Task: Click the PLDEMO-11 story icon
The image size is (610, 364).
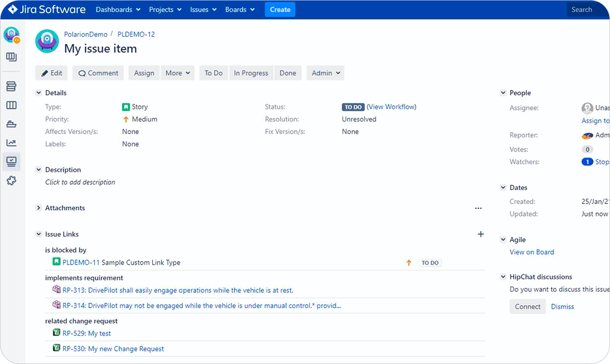Action: click(56, 262)
